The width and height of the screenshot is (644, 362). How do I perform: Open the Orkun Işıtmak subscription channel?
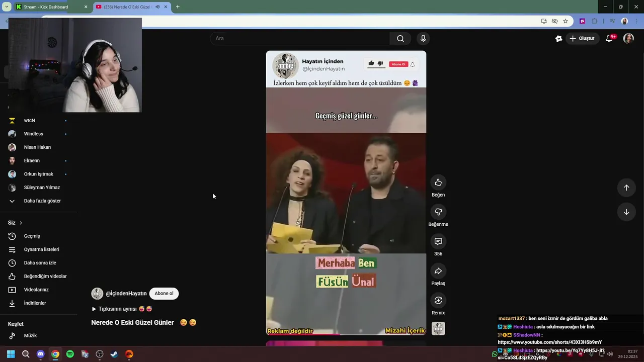(38, 174)
